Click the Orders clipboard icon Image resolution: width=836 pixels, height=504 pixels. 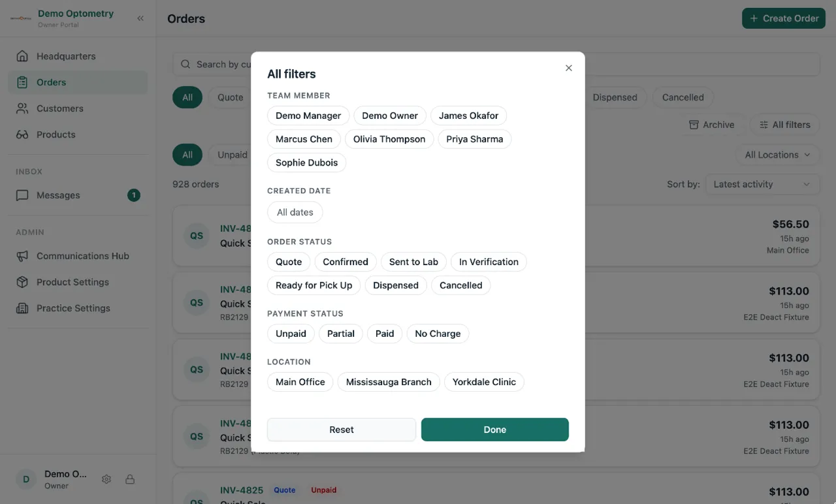point(22,82)
